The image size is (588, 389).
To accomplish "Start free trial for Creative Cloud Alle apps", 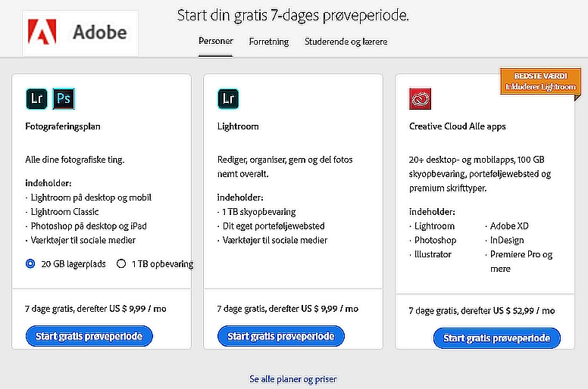I will (497, 338).
